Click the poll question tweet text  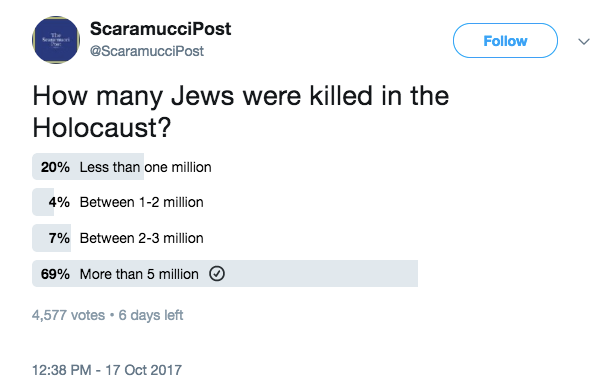240,112
